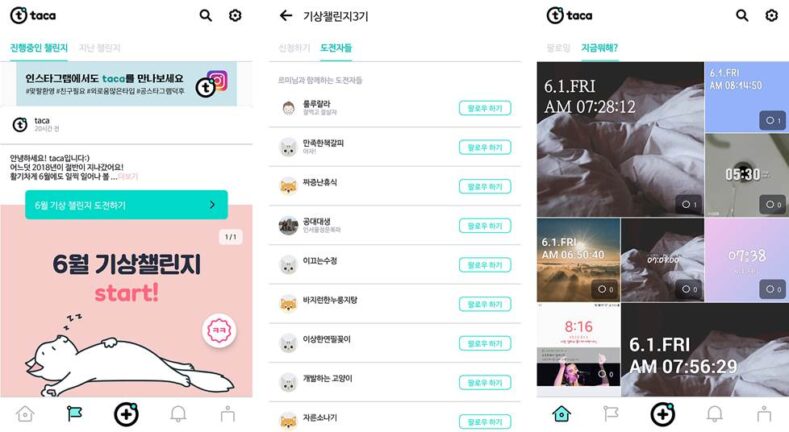Toggle follow for 룰루랄라
789x432 pixels.
point(485,108)
